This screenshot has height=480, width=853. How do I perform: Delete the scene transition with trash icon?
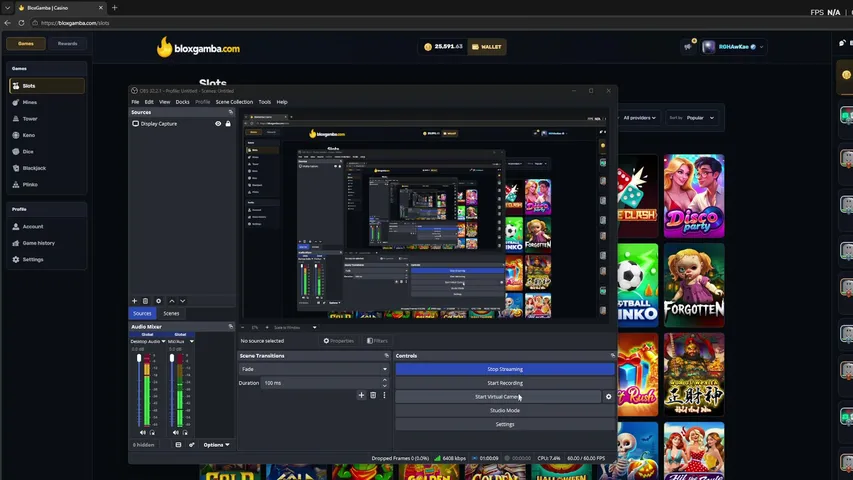(x=373, y=395)
